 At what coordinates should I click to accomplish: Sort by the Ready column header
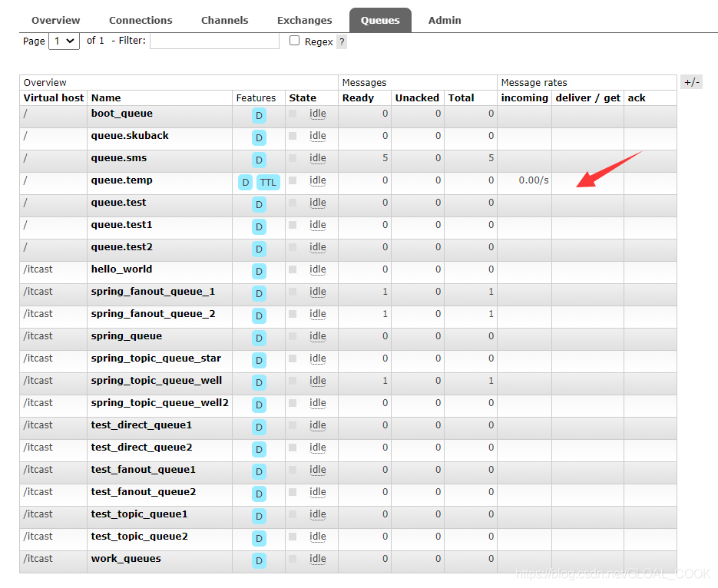(x=358, y=98)
